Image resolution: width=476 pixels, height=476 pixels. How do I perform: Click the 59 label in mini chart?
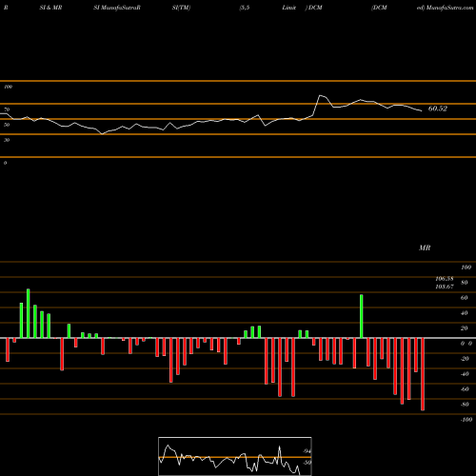click(x=307, y=463)
